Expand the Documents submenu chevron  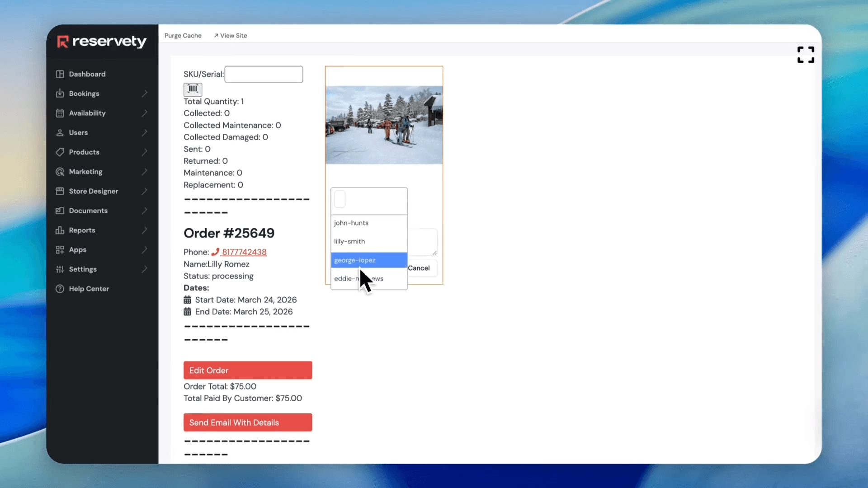click(x=144, y=211)
